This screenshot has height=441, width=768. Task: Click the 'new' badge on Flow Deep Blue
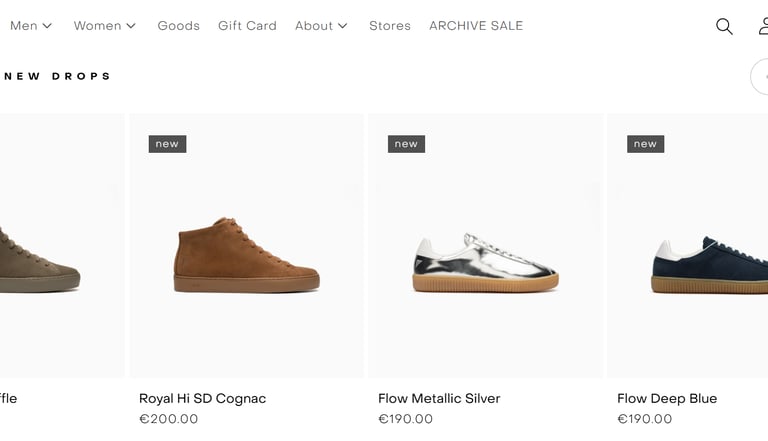pos(645,144)
